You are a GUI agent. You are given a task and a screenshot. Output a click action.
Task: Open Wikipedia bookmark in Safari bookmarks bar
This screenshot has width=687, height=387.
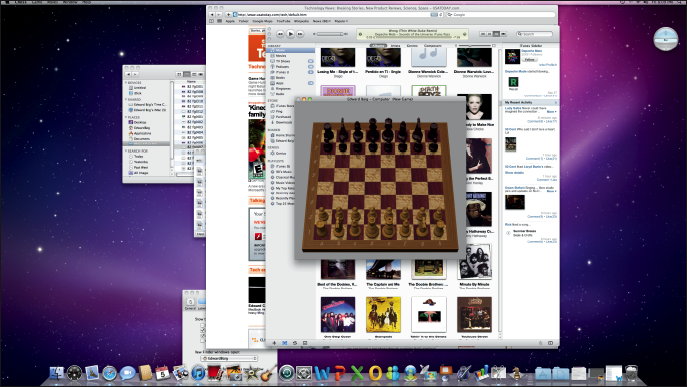(x=301, y=21)
